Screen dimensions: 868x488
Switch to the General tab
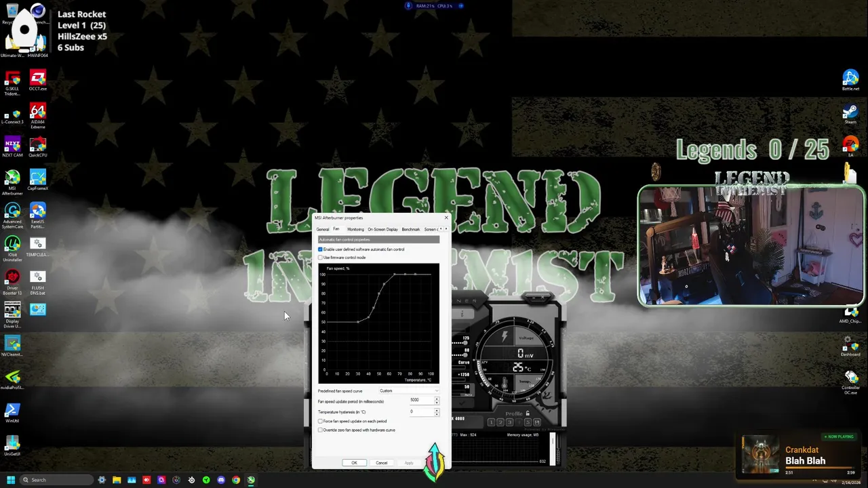[323, 229]
